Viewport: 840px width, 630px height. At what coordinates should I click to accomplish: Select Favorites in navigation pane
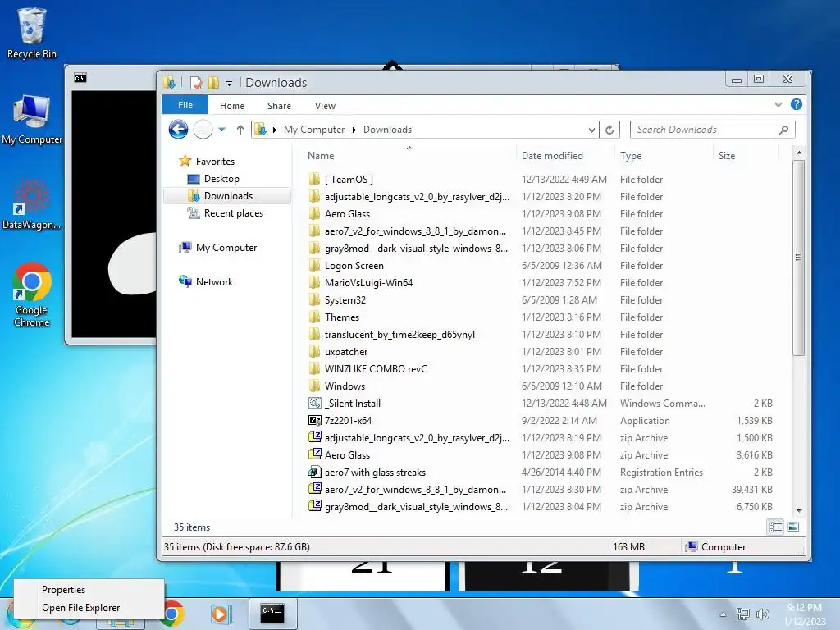coord(215,162)
